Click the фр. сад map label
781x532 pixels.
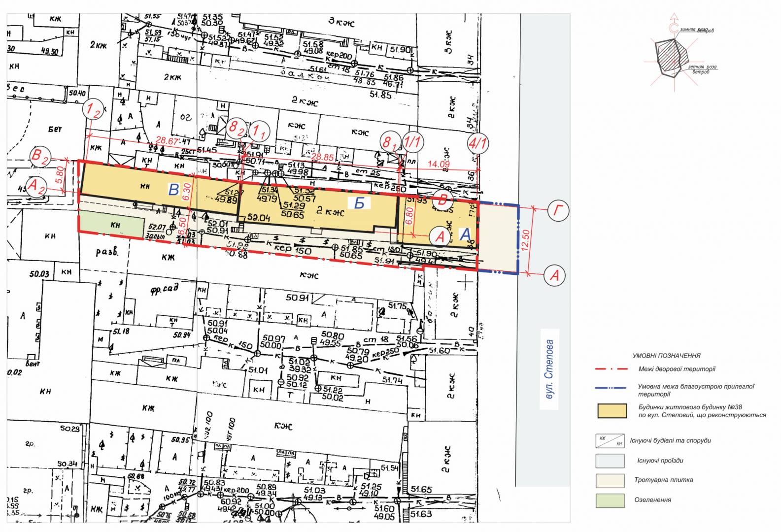point(165,289)
